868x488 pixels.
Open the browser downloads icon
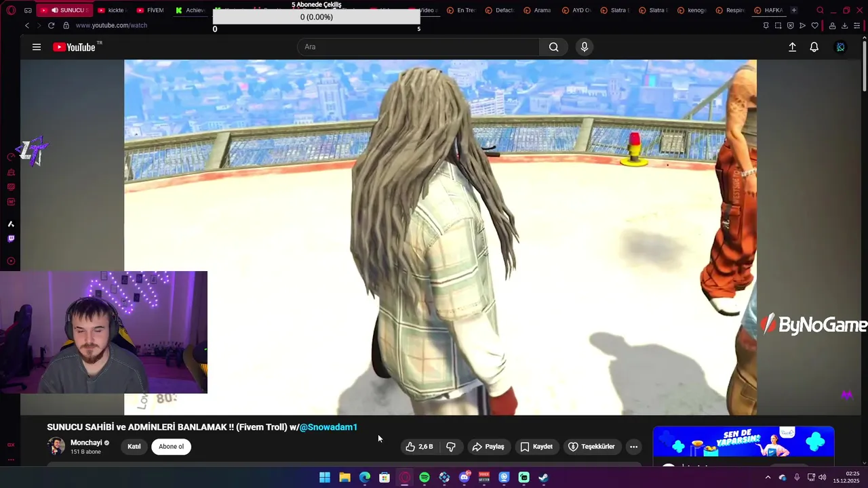844,26
